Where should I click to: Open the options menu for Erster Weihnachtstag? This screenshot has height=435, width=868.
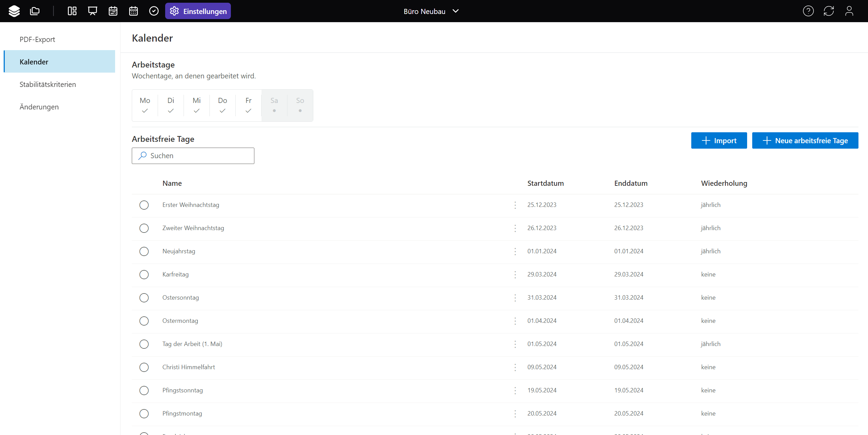[x=515, y=205]
